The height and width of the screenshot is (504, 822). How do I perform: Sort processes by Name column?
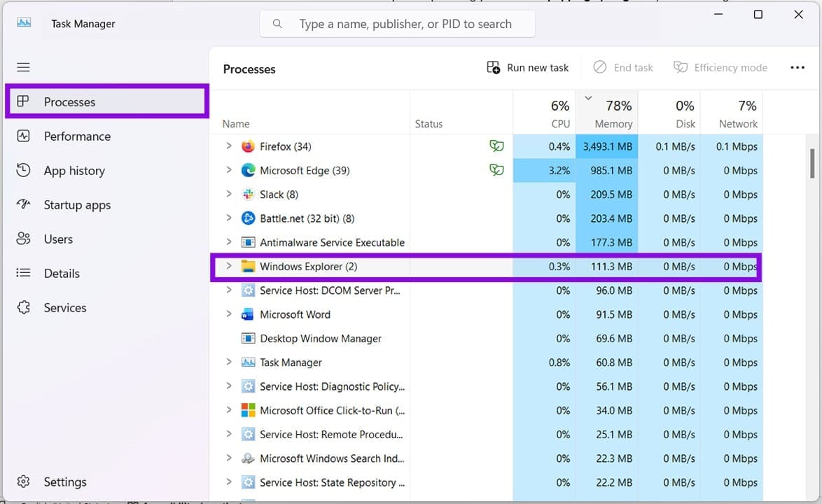(309, 112)
